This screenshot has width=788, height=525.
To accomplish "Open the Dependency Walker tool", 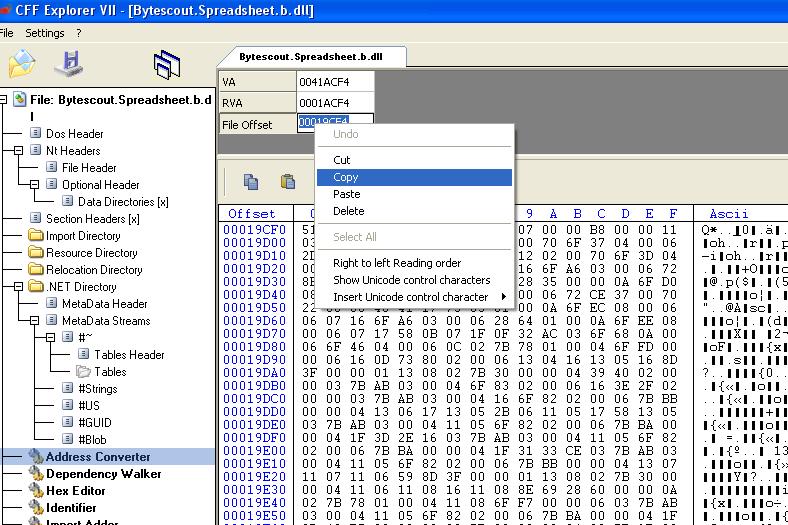I will pos(104,474).
